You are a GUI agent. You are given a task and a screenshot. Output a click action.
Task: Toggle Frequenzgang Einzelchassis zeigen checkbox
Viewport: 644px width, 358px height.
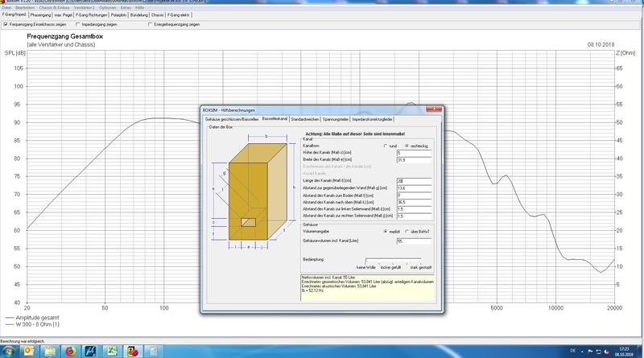click(x=6, y=24)
